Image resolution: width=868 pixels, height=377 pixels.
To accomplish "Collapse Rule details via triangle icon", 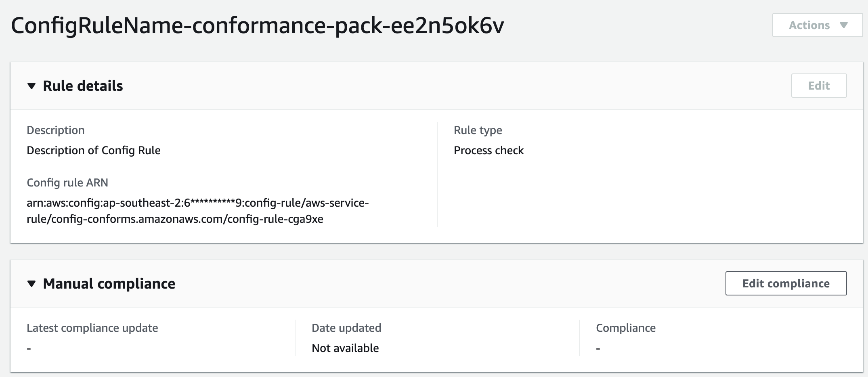I will [31, 86].
